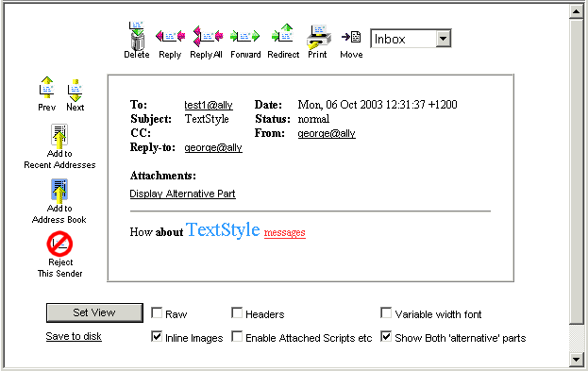Image resolution: width=588 pixels, height=371 pixels.
Task: Enable the Raw checkbox
Action: [157, 312]
